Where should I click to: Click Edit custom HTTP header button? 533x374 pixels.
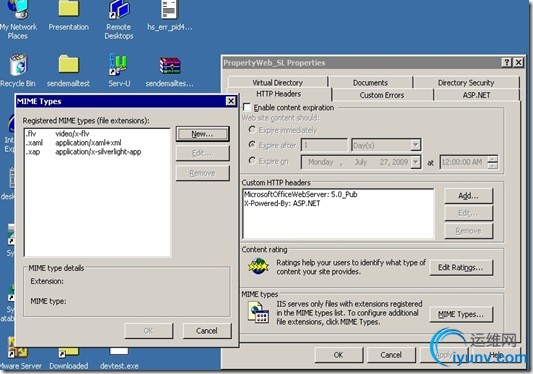[468, 213]
